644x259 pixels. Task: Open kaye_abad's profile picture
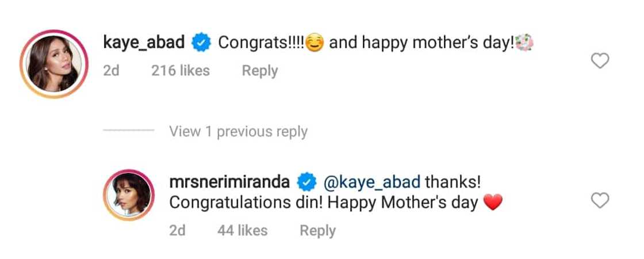[53, 63]
